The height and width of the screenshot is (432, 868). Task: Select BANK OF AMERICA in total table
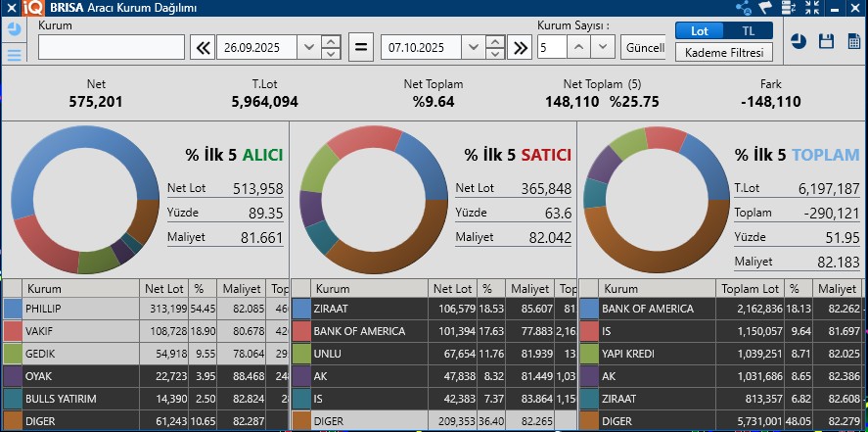722,309
